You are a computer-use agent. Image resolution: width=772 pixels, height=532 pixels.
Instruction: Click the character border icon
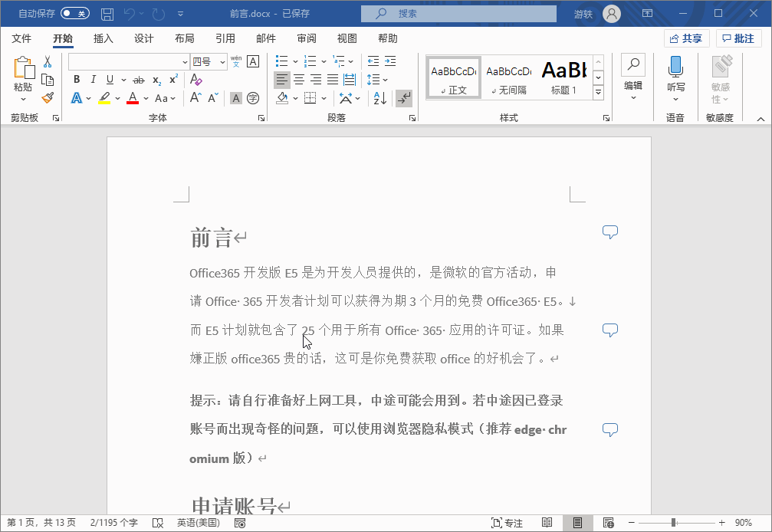pyautogui.click(x=253, y=61)
